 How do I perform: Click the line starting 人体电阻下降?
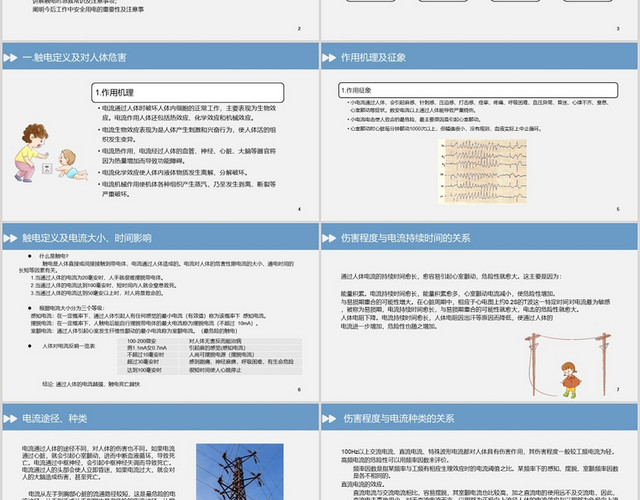pyautogui.click(x=447, y=318)
